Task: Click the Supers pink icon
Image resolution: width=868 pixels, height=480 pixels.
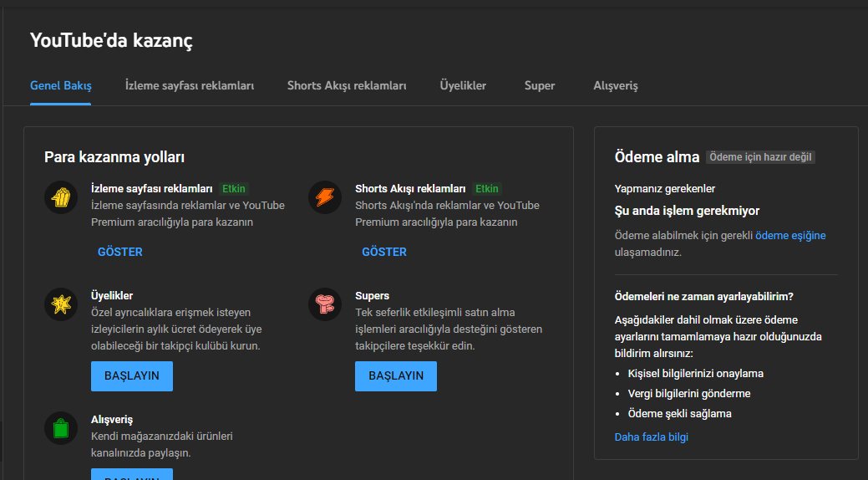Action: (x=325, y=304)
